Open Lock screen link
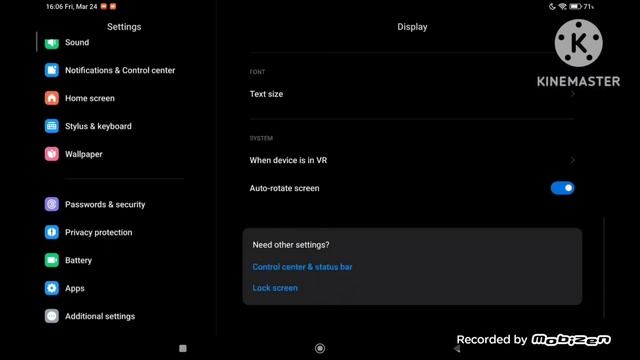The height and width of the screenshot is (360, 640). pos(275,288)
